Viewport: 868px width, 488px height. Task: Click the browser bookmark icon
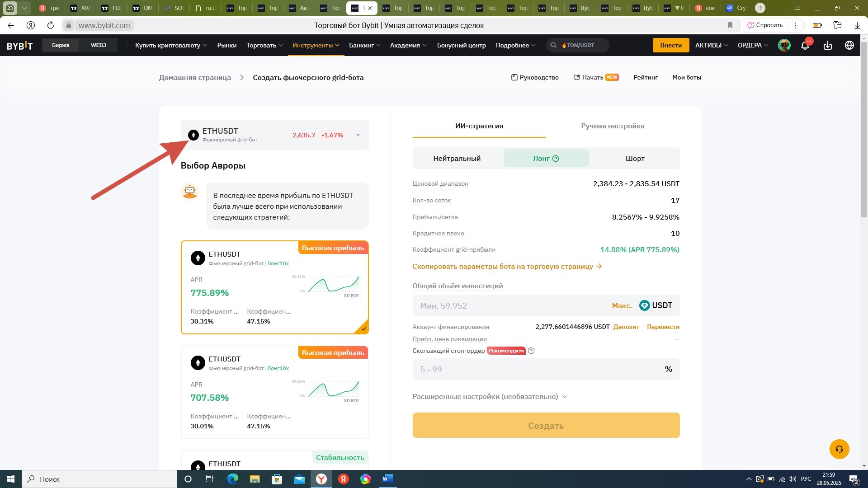point(730,25)
